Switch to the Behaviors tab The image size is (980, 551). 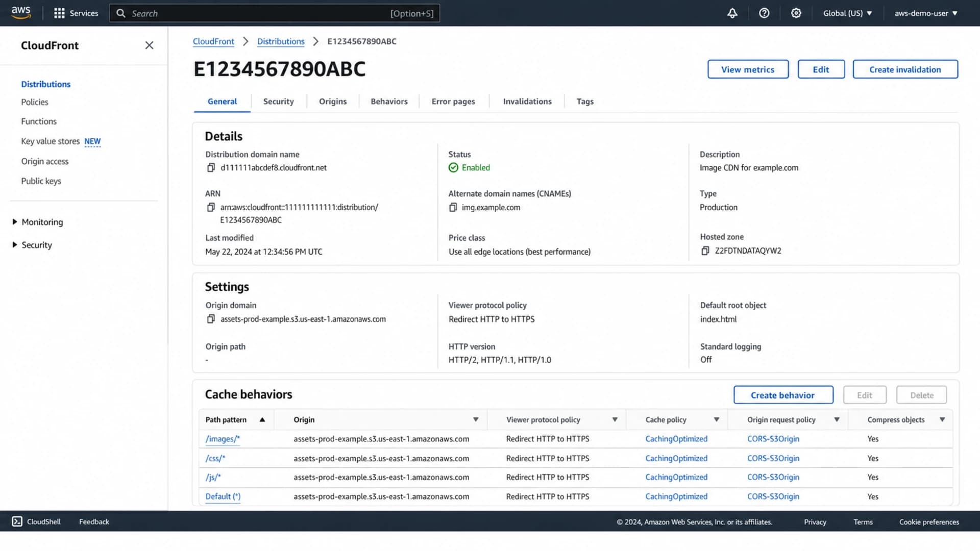pos(389,102)
